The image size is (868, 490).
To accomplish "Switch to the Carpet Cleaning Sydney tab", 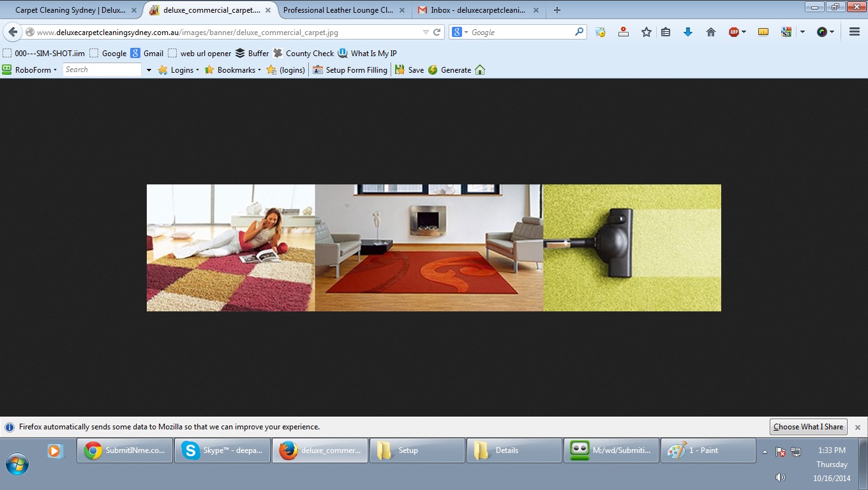I will click(x=70, y=10).
